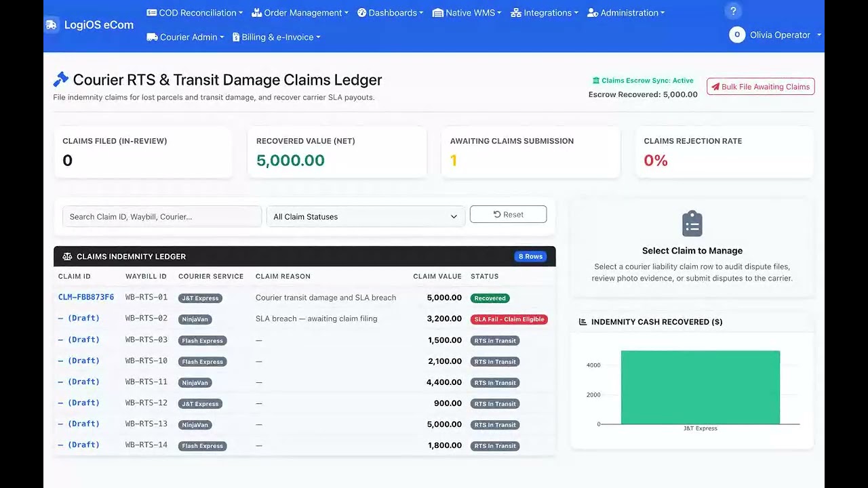
Task: Select the Awaiting Claims Submission card
Action: (x=531, y=152)
